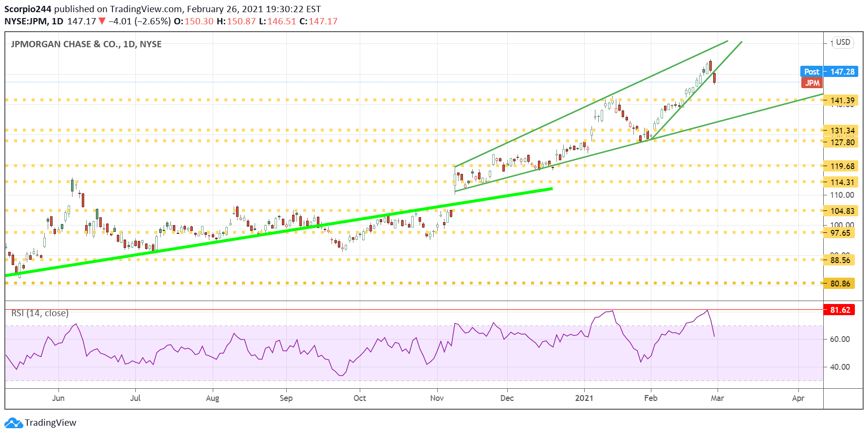The height and width of the screenshot is (436, 868).
Task: Click the Nov label on time axis
Action: 437,398
